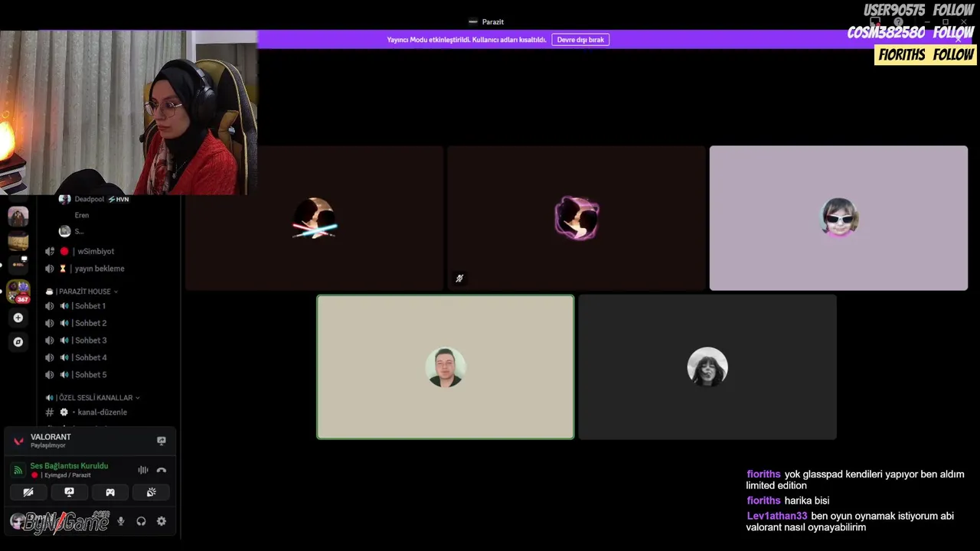980x551 pixels.
Task: Toggle screen sharing in the voice panel
Action: (69, 492)
